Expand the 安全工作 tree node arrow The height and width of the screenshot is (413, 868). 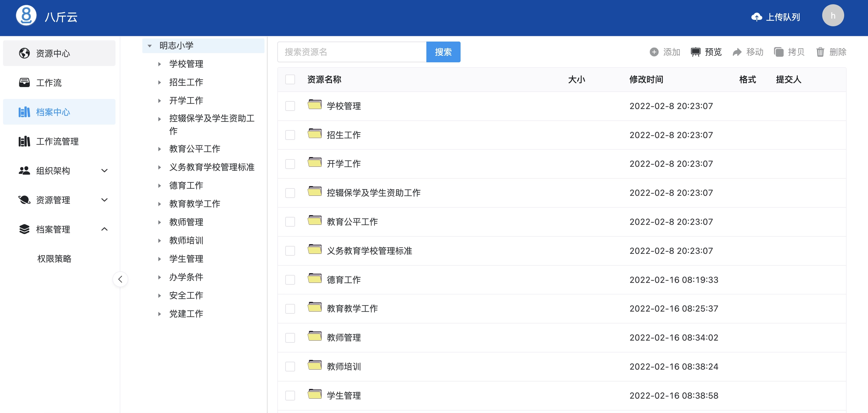159,296
